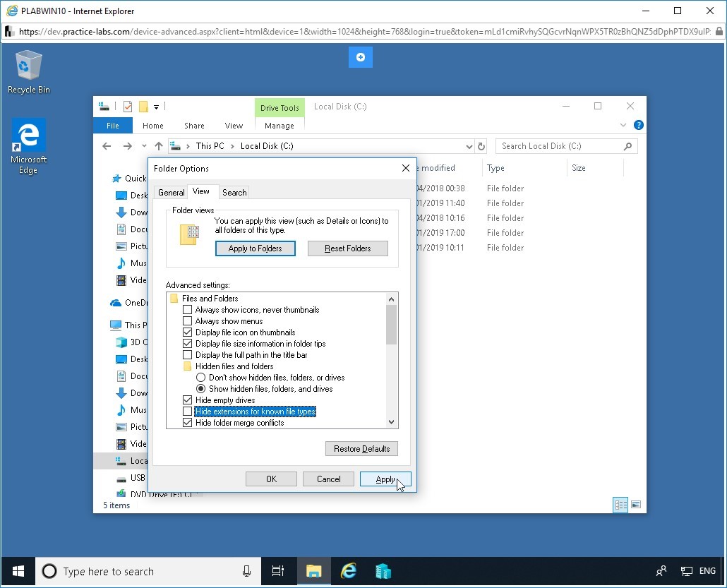
Task: Click the chevron after 'This PC' in address bar
Action: click(232, 146)
